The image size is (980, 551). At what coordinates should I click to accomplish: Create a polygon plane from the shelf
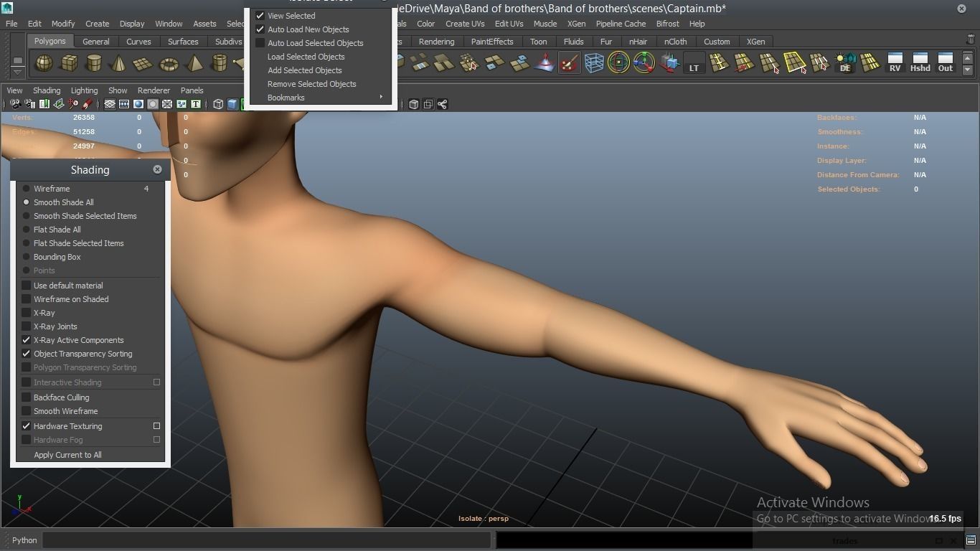143,64
